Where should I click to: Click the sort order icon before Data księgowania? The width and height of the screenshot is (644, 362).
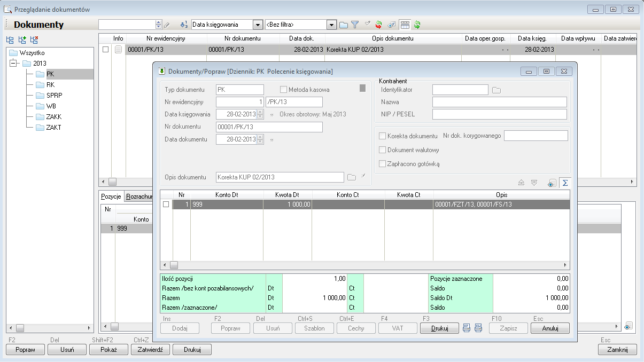pyautogui.click(x=184, y=25)
